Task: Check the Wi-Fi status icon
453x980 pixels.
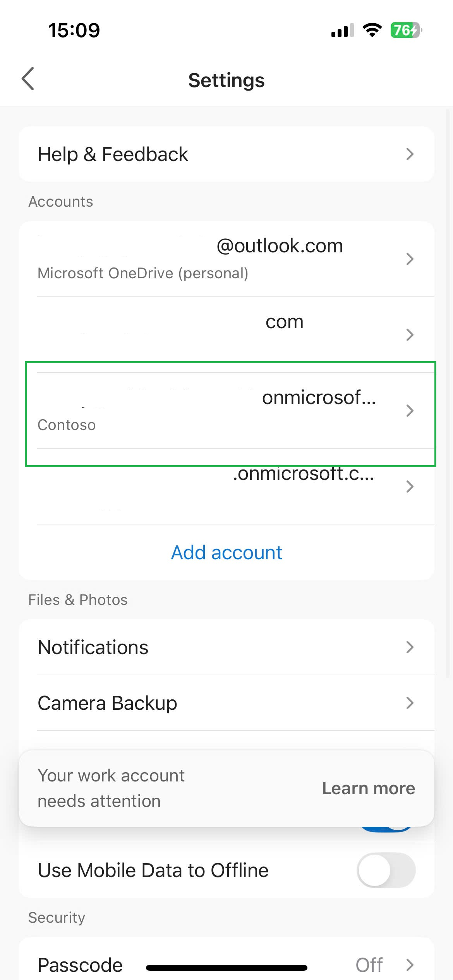Action: point(372,30)
